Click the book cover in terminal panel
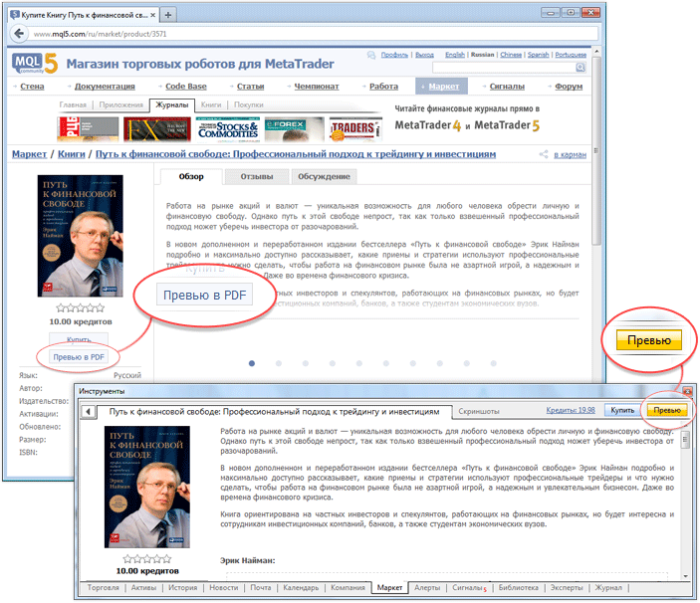700x603 pixels. (x=147, y=487)
